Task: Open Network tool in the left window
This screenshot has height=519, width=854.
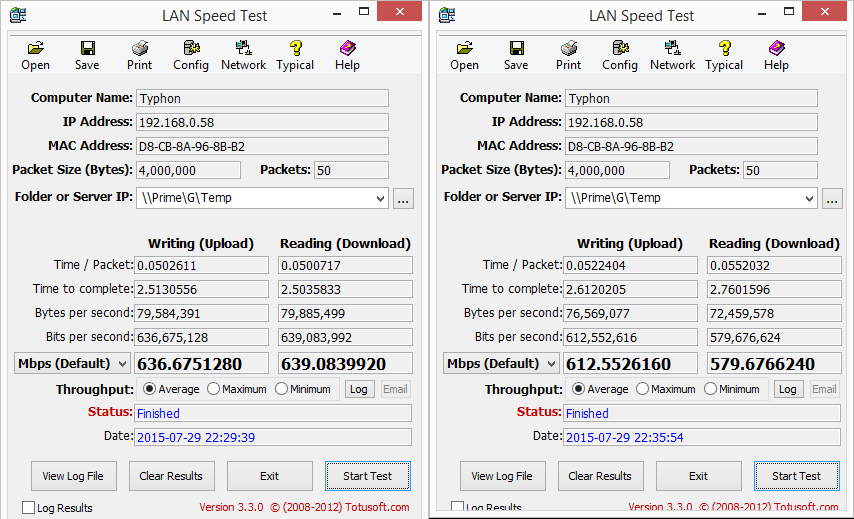Action: point(243,55)
